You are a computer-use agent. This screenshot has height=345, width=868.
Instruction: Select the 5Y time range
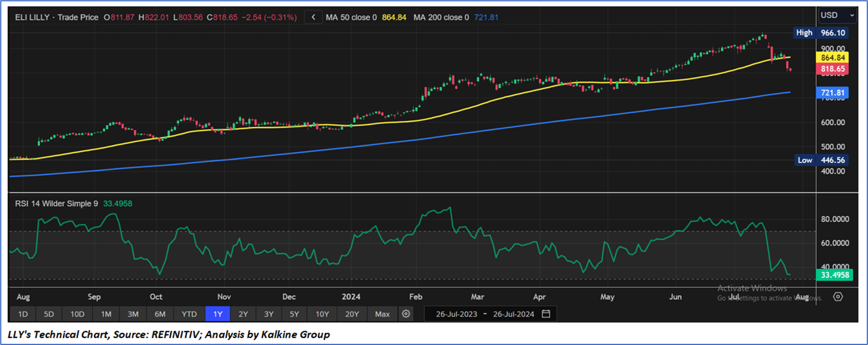294,314
